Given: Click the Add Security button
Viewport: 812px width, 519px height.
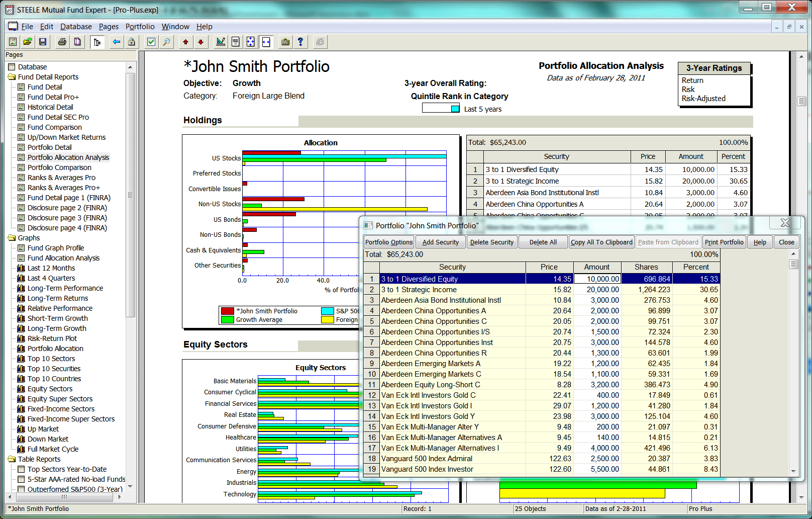Looking at the screenshot, I should (x=441, y=242).
